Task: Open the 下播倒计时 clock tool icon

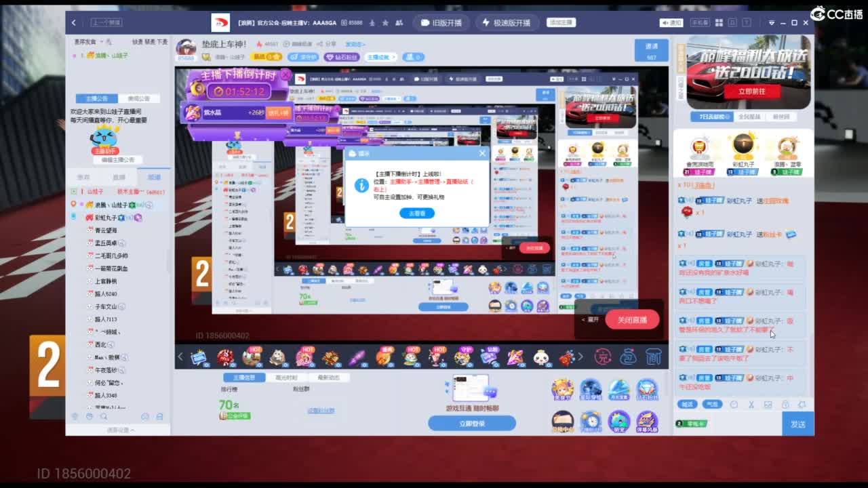Action: tap(591, 422)
